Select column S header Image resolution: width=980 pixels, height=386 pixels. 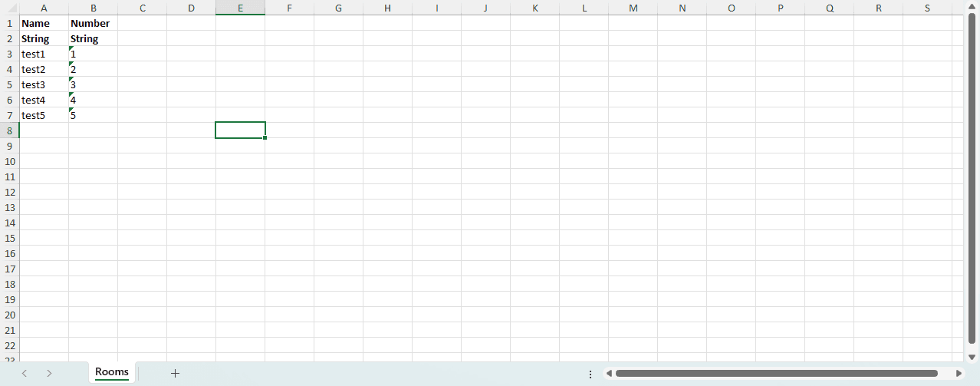click(927, 8)
